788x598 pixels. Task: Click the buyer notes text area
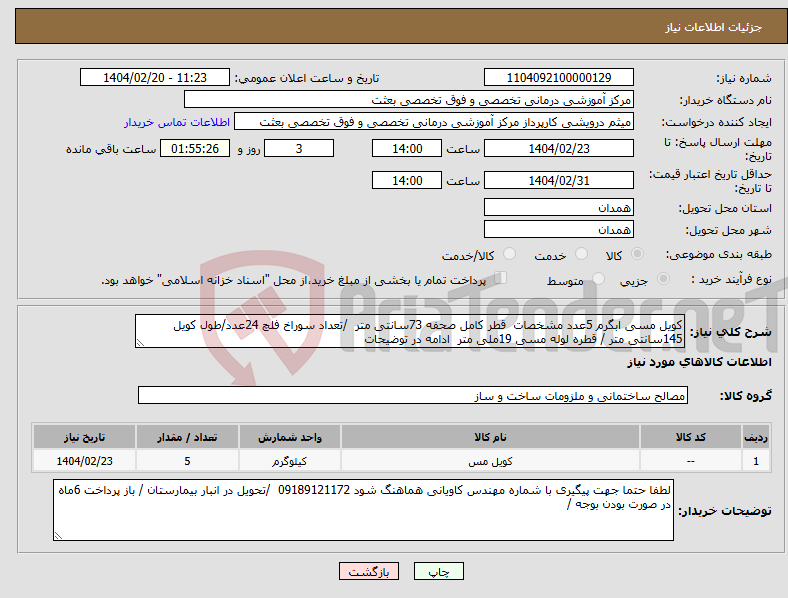[x=363, y=510]
